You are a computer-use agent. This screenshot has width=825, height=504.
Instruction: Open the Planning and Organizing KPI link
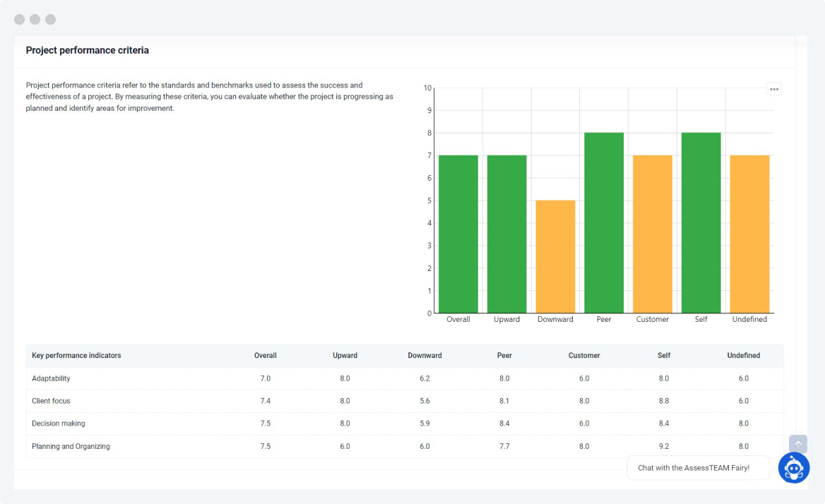[x=71, y=446]
